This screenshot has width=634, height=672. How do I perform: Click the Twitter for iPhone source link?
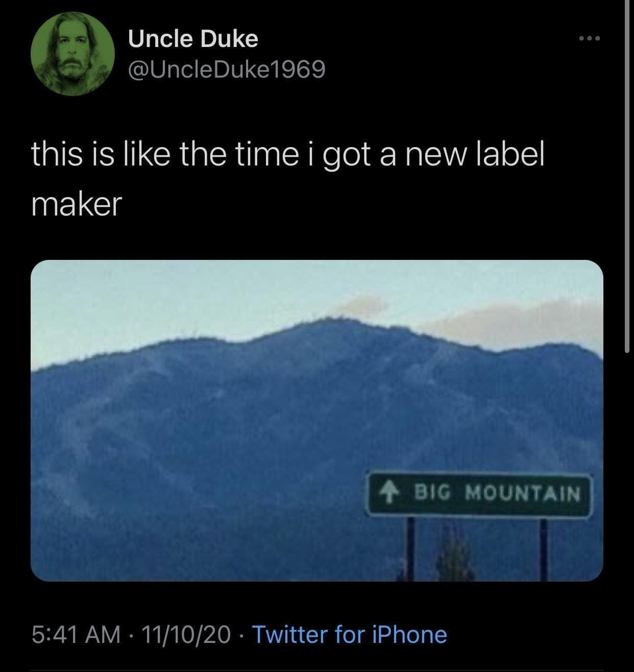point(350,634)
